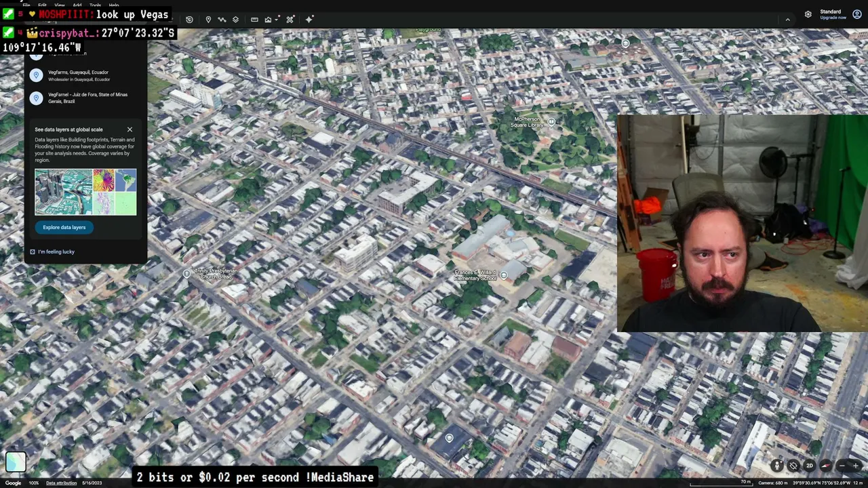Viewport: 868px width, 488px height.
Task: Open the Data attribution link
Action: coord(61,483)
